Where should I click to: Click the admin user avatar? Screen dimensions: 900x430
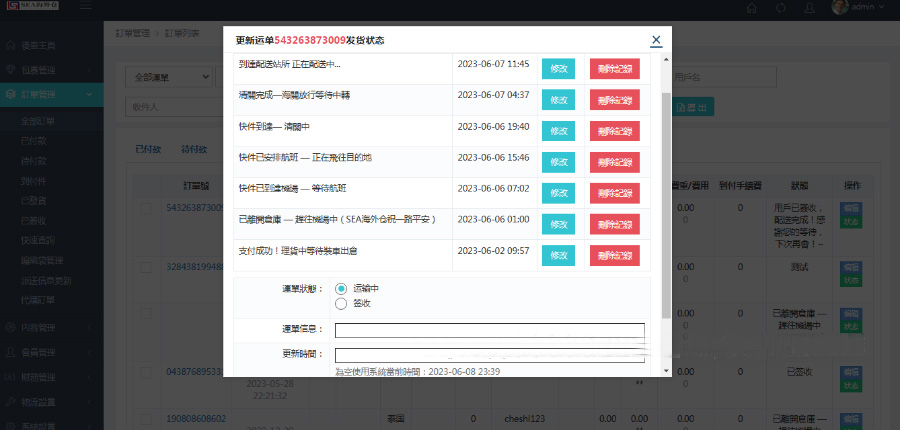(x=839, y=7)
